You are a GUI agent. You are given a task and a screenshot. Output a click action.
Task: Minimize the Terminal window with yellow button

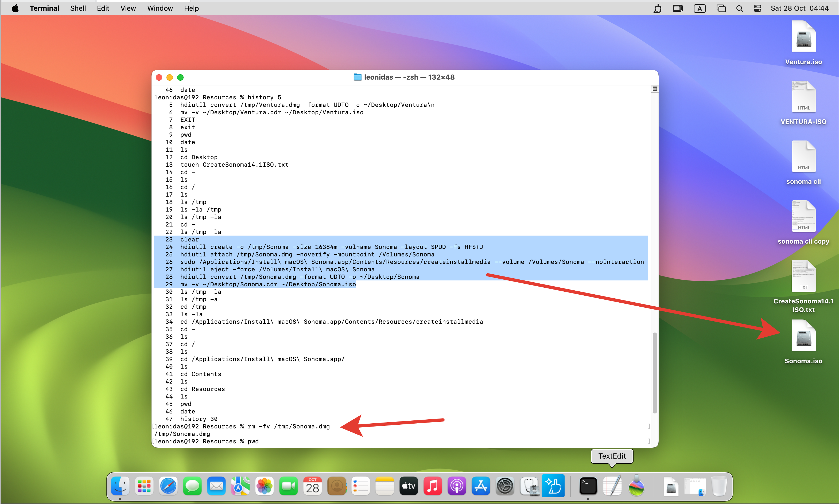click(169, 77)
